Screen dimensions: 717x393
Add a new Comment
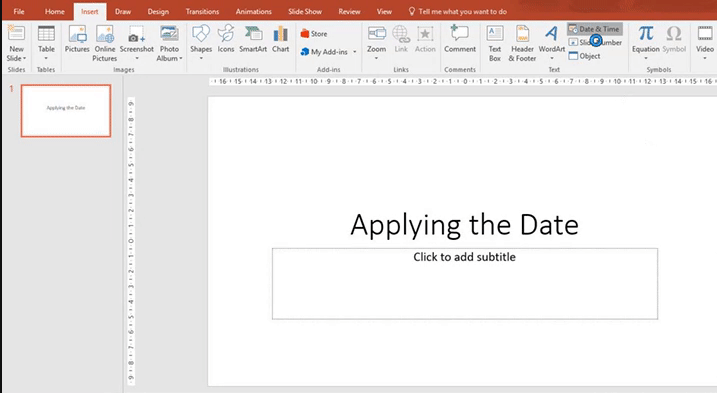pos(460,40)
